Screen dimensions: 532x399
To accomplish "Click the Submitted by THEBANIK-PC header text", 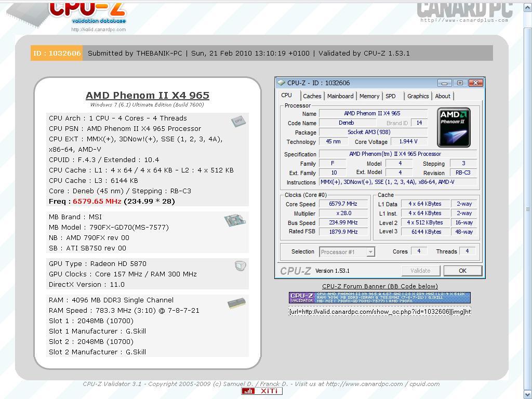I will [135, 54].
